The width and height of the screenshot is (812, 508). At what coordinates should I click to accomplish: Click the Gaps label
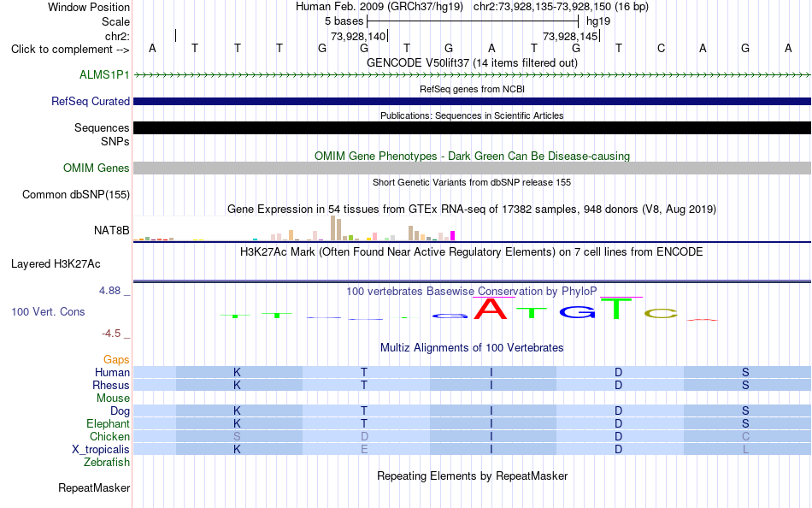(116, 359)
